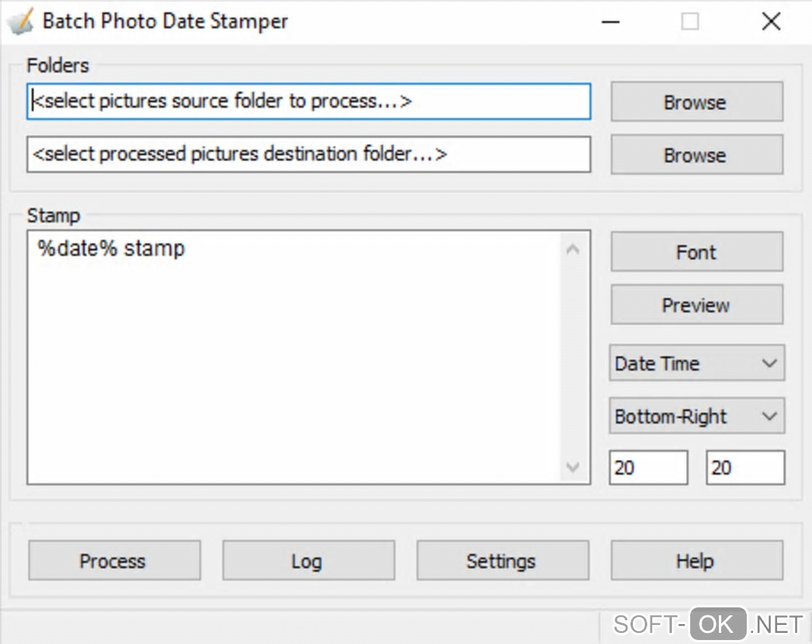The height and width of the screenshot is (644, 812).
Task: Preview the stamp on a photo
Action: tap(697, 305)
